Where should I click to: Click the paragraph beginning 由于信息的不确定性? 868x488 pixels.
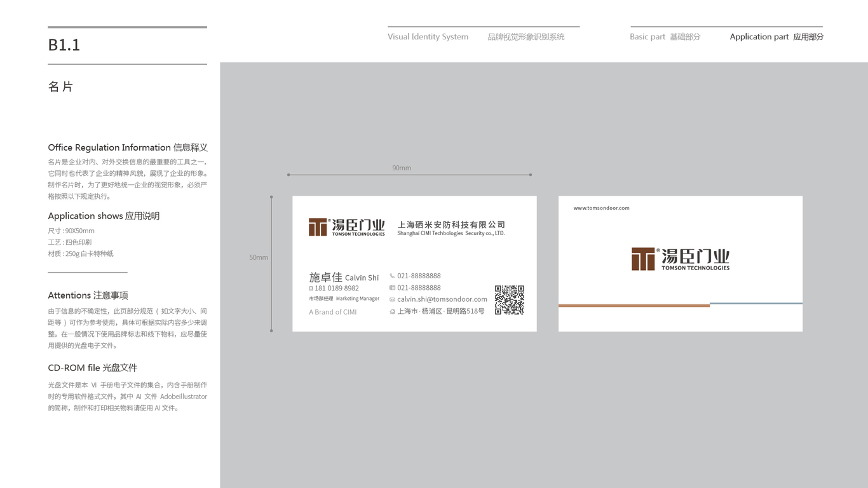click(x=128, y=329)
